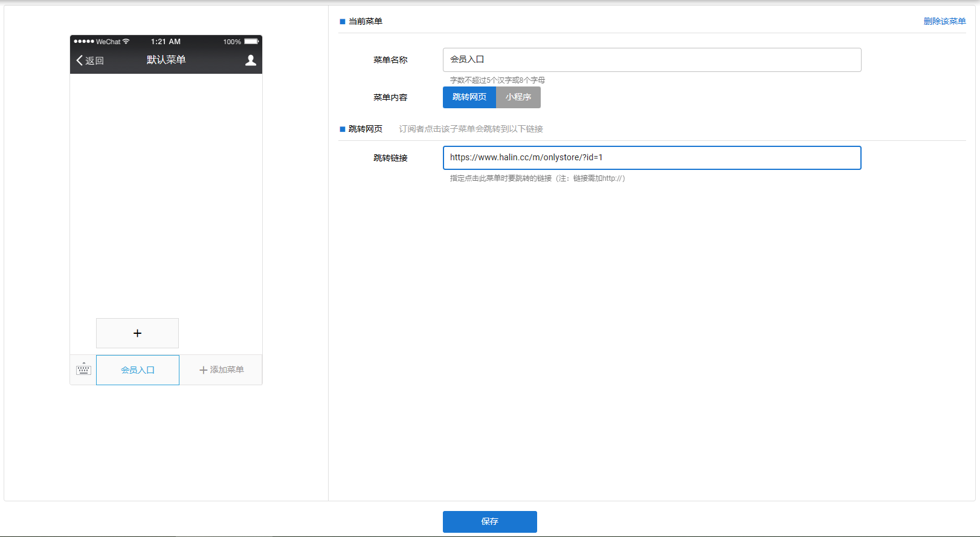Screen dimensions: 980x537
Task: Click the 跳转链接 label
Action: click(390, 158)
